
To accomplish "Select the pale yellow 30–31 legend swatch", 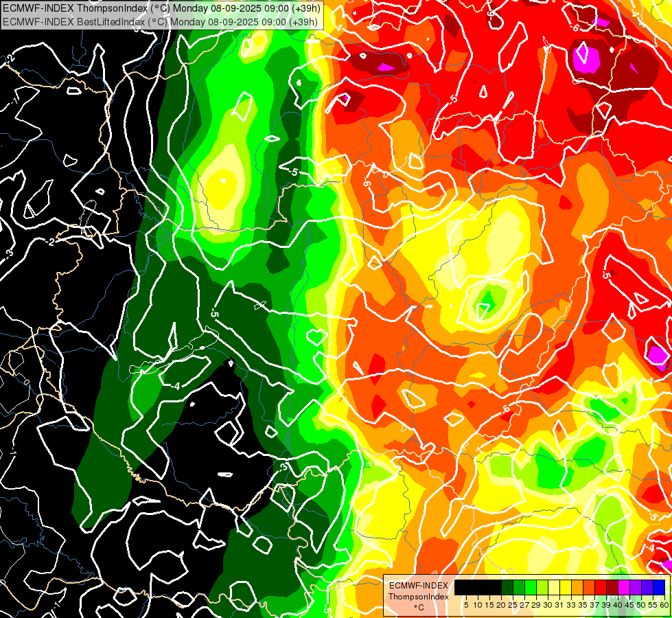I will point(554,588).
